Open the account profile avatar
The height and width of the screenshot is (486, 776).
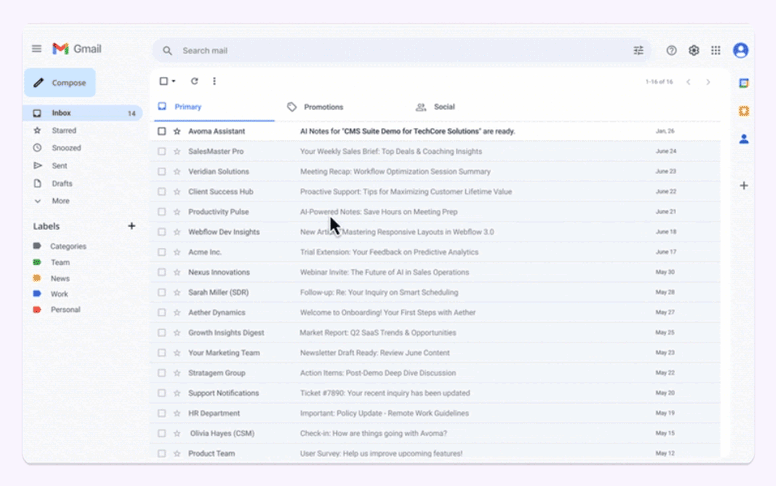740,50
